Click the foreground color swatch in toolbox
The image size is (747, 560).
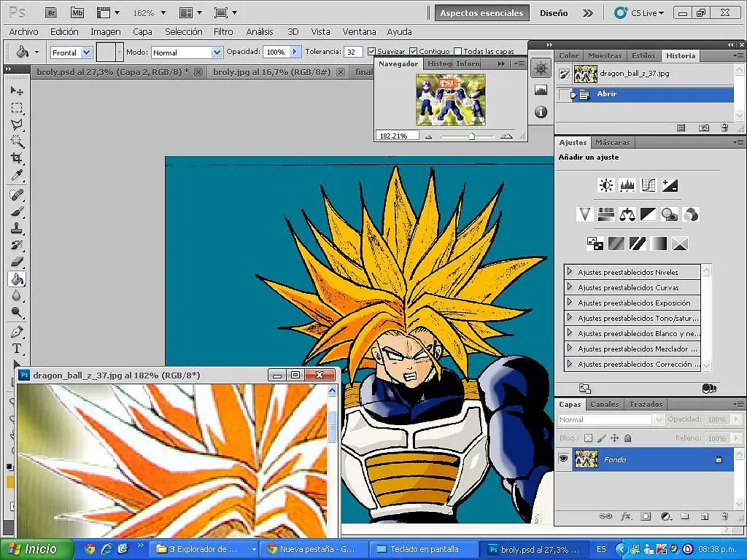[x=9, y=482]
